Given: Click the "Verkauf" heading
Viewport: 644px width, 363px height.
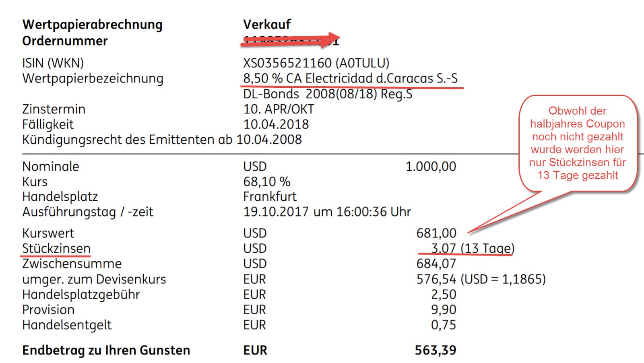Looking at the screenshot, I should click(x=267, y=24).
